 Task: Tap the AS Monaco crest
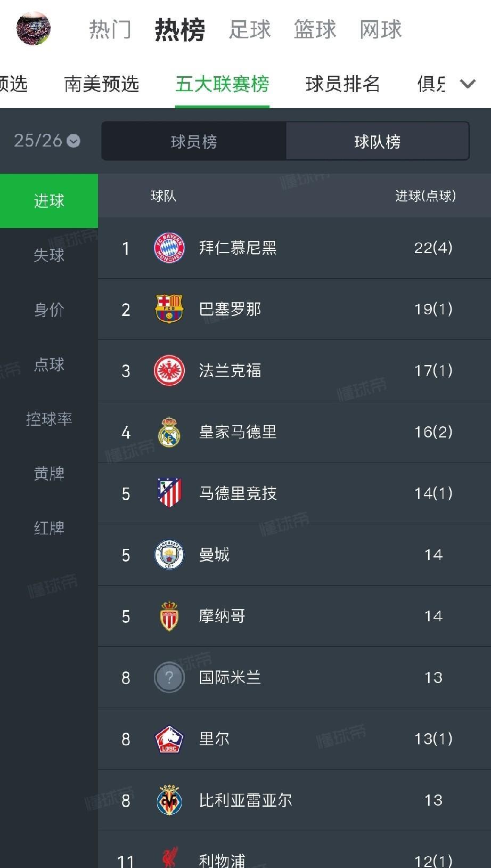pos(169,616)
